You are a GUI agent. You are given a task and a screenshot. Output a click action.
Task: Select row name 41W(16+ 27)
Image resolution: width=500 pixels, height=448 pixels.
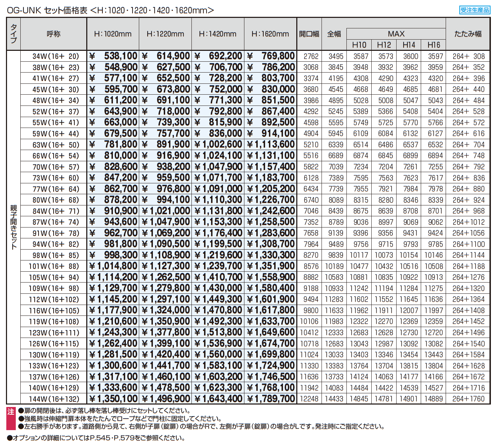56,78
